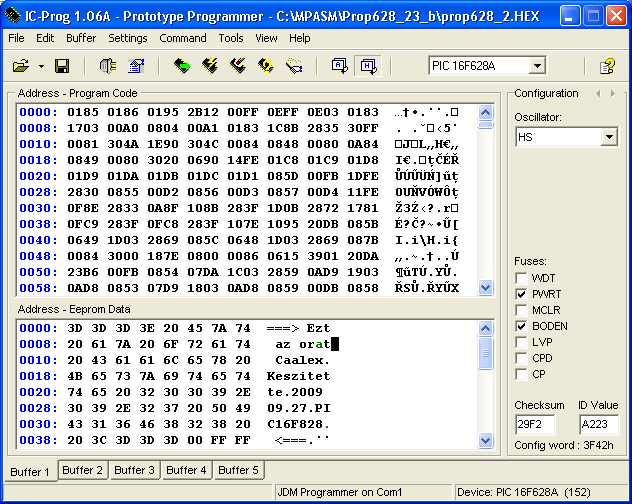Open the Tools menu

(231, 38)
